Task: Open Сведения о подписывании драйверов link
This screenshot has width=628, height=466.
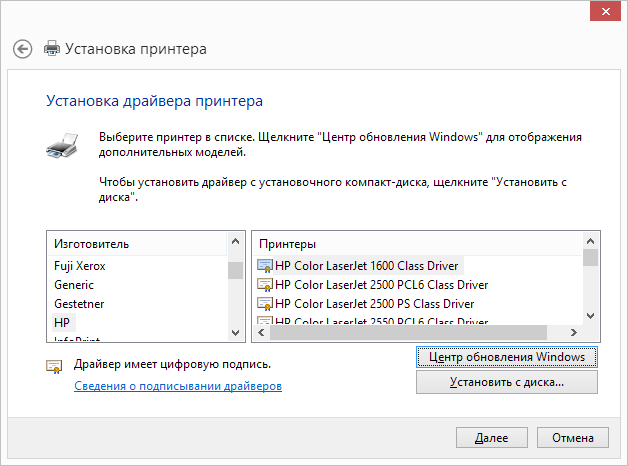Action: tap(178, 385)
